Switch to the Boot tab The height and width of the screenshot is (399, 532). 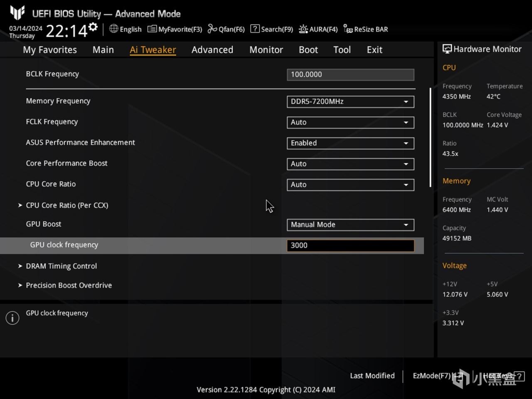[308, 50]
